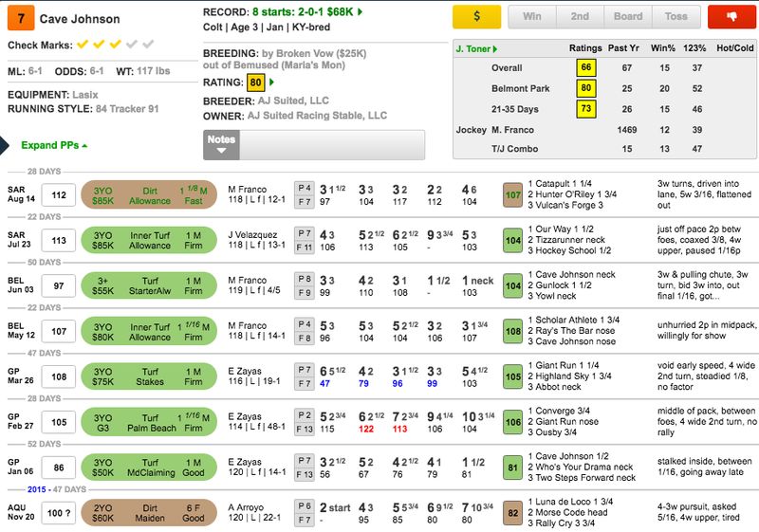Toggle the fourth gray check mark
This screenshot has height=532, width=759.
point(132,45)
